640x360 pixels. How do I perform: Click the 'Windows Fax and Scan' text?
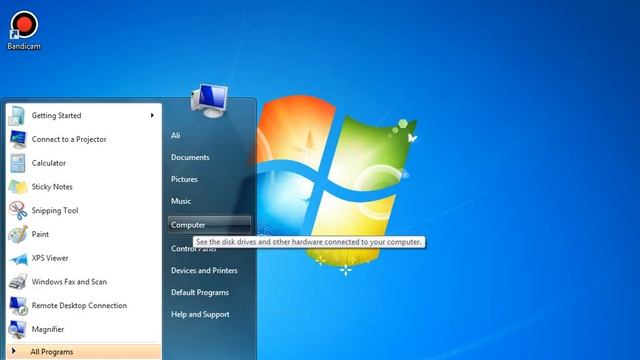click(x=69, y=282)
